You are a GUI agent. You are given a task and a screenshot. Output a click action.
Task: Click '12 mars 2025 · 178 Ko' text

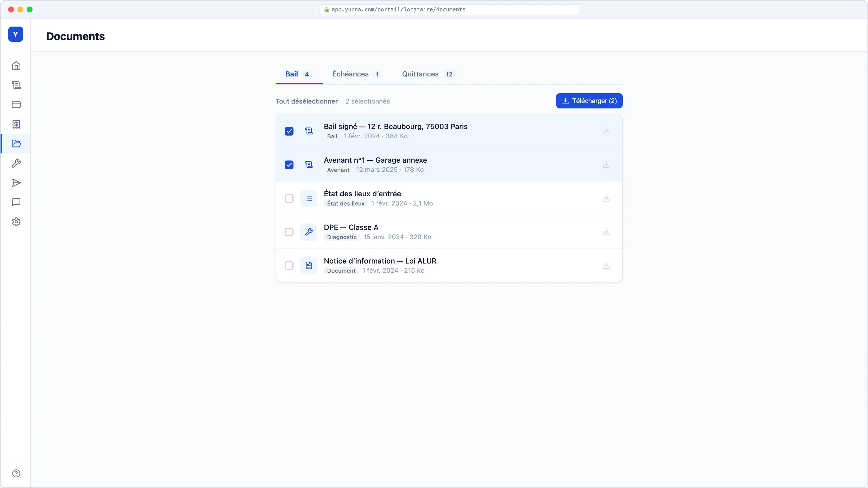point(390,170)
